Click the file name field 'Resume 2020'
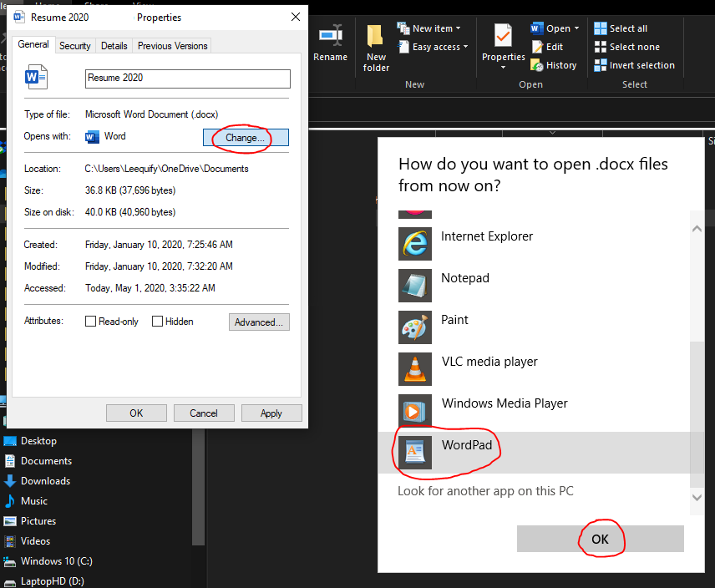Screen dimensions: 715x588 click(187, 79)
